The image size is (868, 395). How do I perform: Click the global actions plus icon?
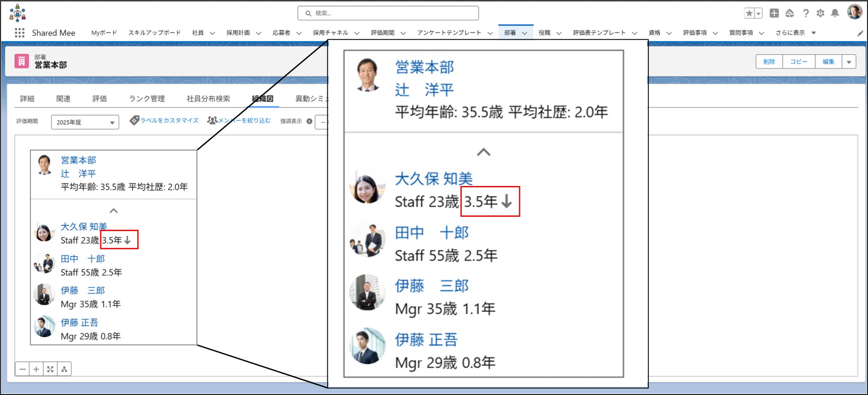pyautogui.click(x=774, y=13)
